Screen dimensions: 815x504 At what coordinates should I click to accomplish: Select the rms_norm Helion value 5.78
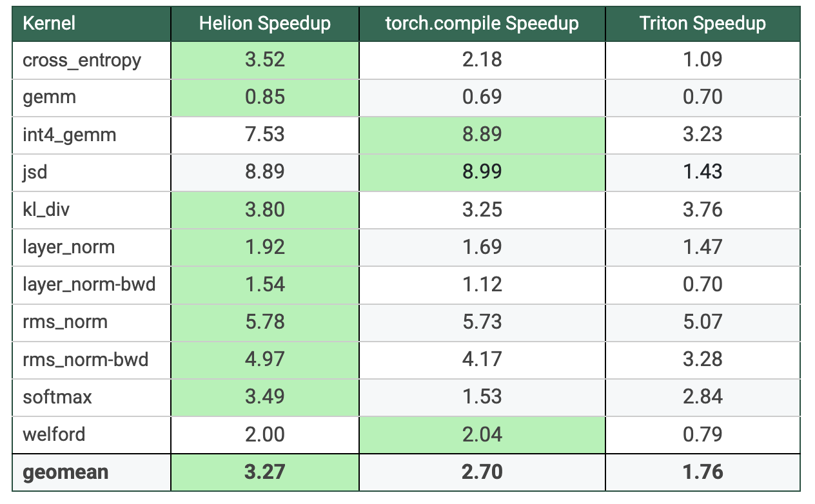coord(264,322)
